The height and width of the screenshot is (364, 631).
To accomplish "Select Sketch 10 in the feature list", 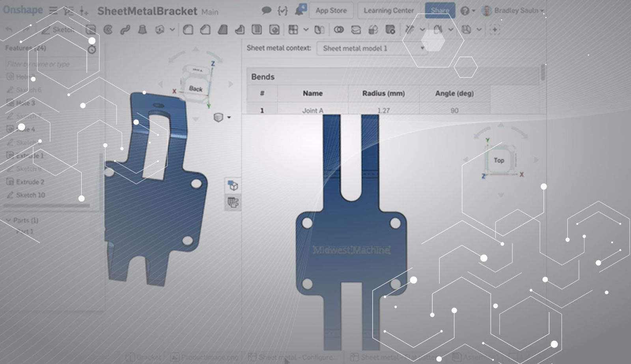I will click(30, 195).
